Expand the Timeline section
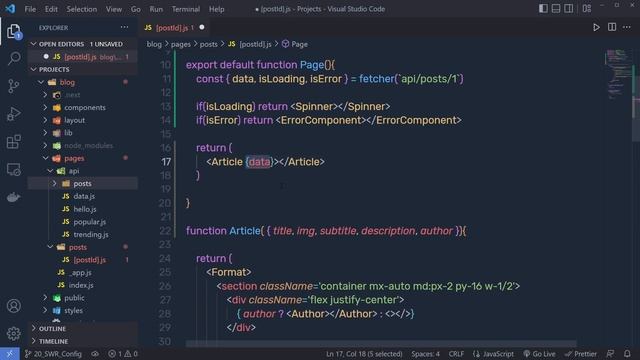This screenshot has width=640, height=360. pos(82,341)
